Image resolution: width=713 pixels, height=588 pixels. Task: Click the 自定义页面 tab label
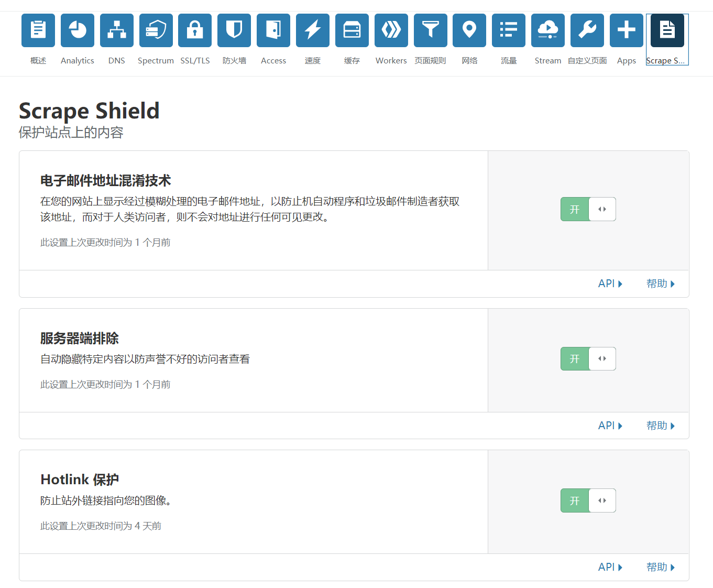[x=587, y=61]
